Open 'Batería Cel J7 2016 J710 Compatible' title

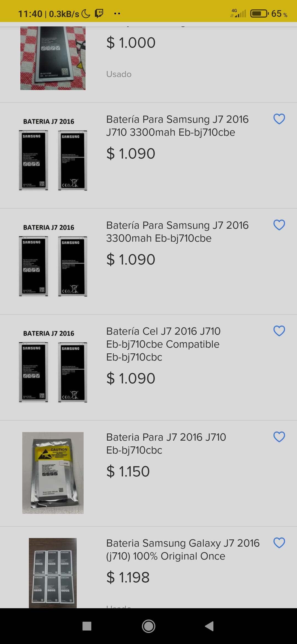(x=163, y=344)
